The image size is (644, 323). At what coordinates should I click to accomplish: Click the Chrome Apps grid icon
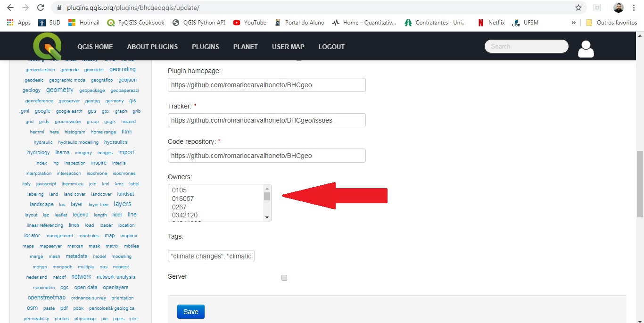10,22
